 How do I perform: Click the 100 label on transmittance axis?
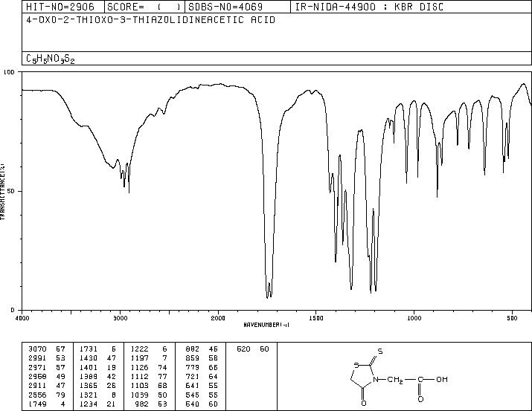9,72
